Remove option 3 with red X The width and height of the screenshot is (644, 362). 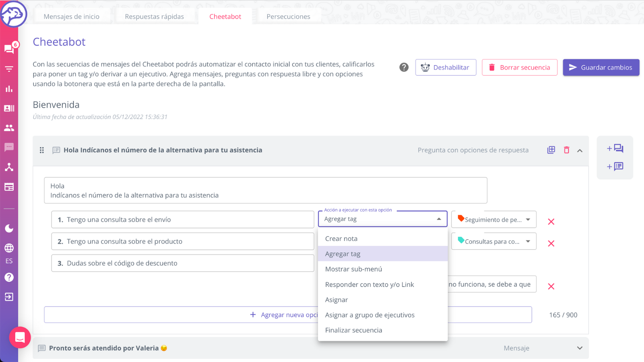click(x=551, y=286)
